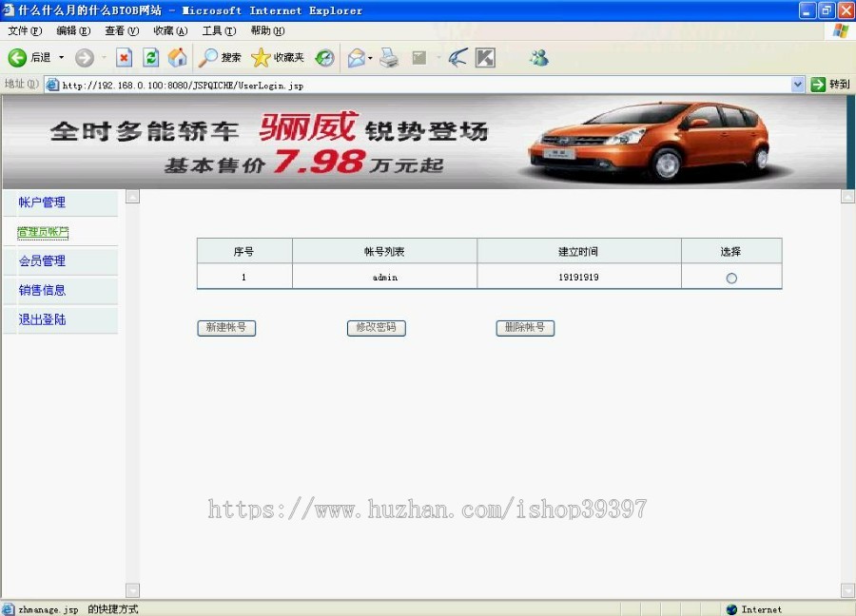Open the 编辑(E) menu
Image resolution: width=856 pixels, height=616 pixels.
73,30
